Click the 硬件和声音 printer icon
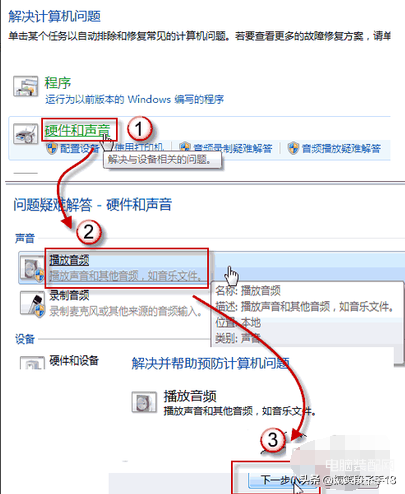This screenshot has height=494, width=405. (x=25, y=134)
